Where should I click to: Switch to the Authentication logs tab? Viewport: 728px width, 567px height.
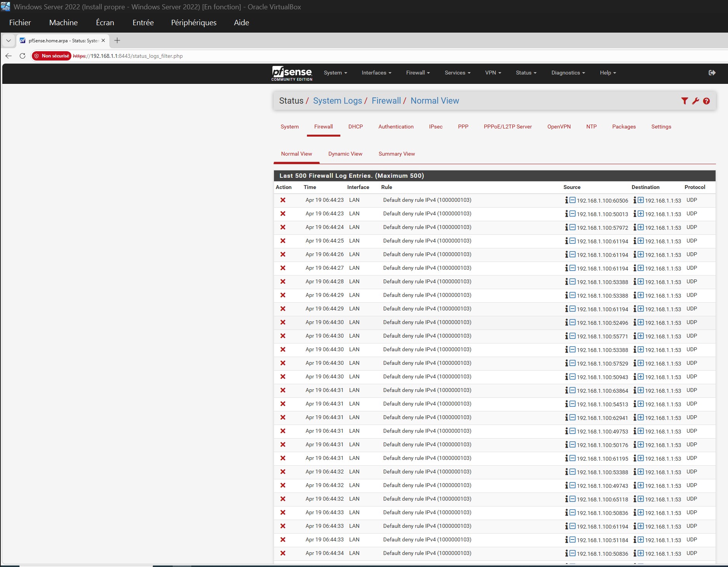396,127
